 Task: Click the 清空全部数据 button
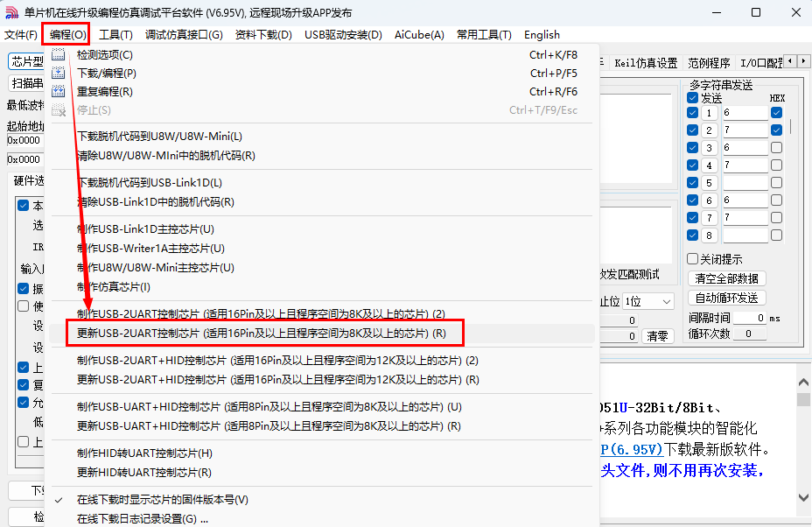726,278
